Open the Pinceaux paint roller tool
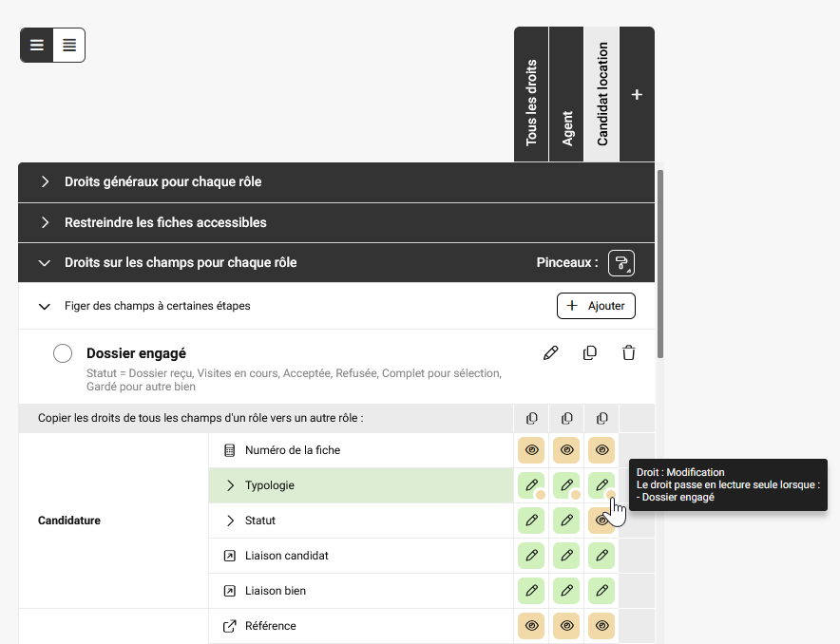Screen dimensions: 840x644 point(620,263)
